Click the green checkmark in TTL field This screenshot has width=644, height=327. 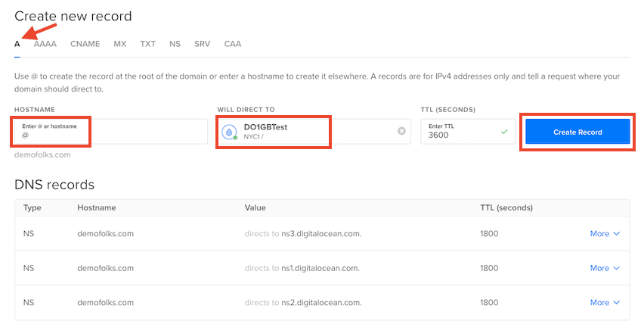tap(504, 132)
